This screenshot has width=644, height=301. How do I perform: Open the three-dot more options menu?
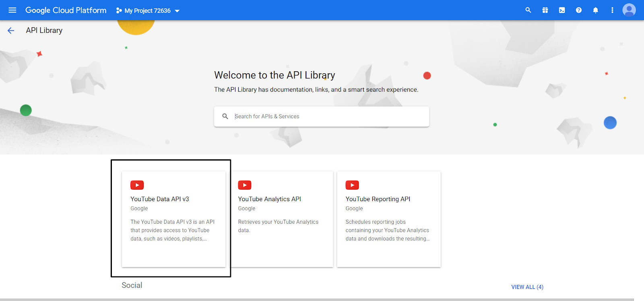pyautogui.click(x=612, y=10)
